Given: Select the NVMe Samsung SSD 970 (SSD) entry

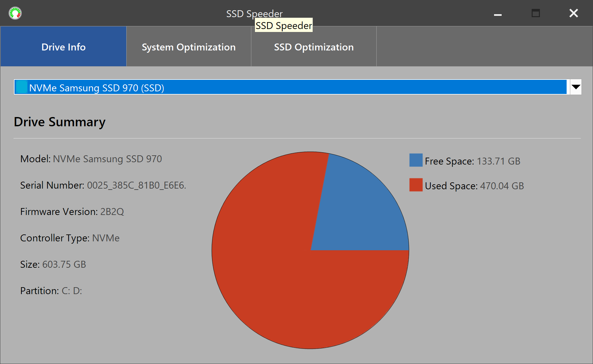Looking at the screenshot, I should tap(290, 87).
